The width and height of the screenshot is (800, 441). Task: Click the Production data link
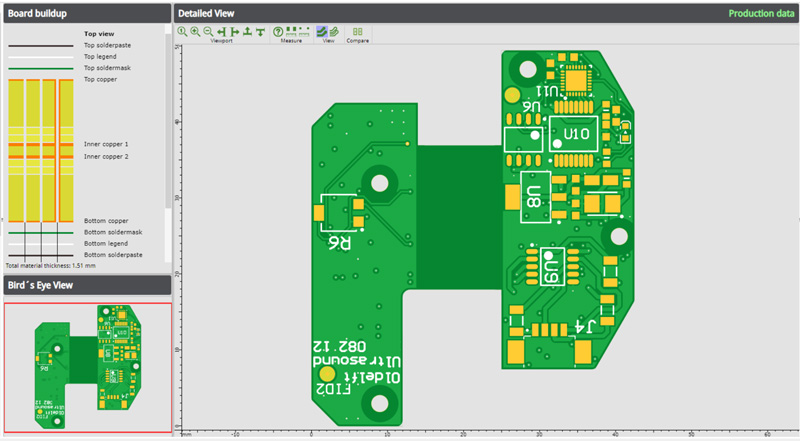[x=759, y=13]
